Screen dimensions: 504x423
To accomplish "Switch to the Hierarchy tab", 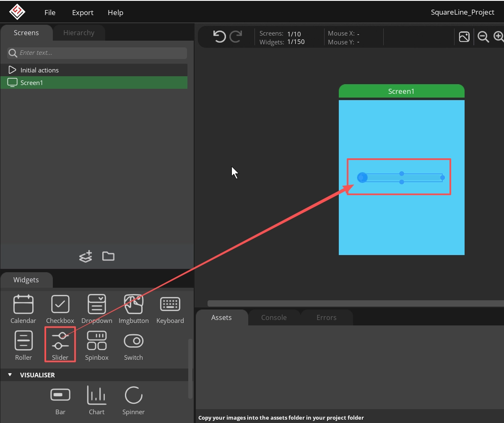I will point(79,33).
